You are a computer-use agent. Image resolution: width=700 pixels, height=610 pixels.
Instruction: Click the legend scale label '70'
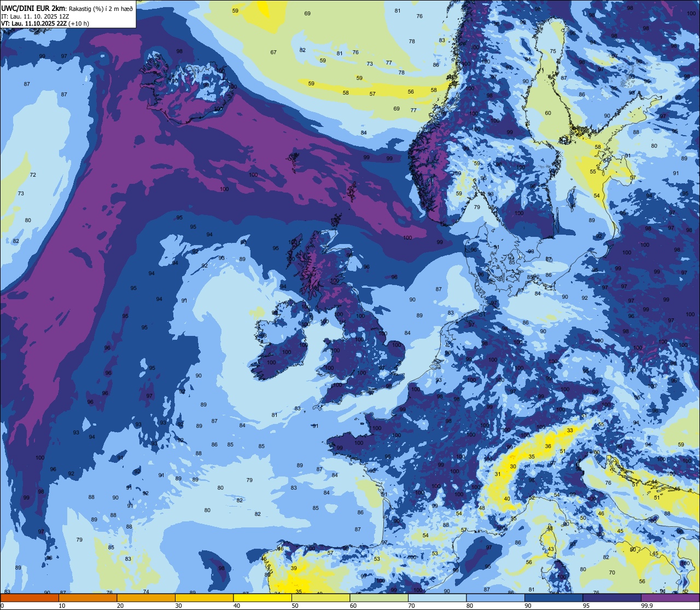point(411,606)
